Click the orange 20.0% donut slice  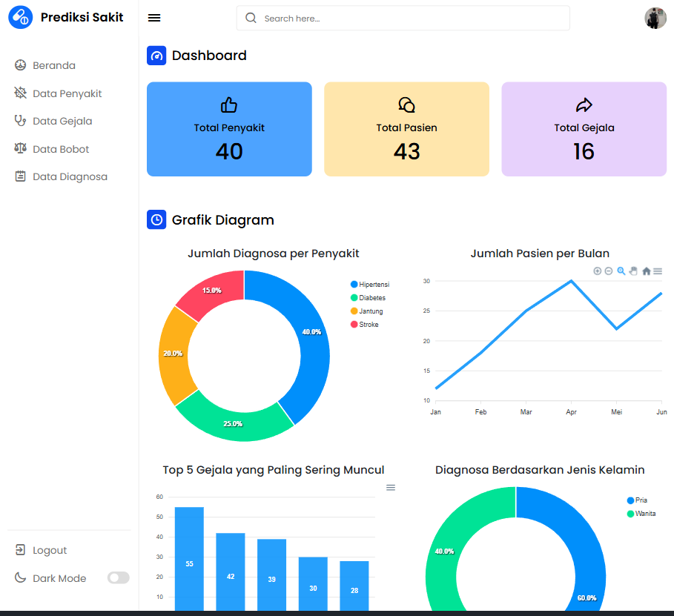pos(173,356)
